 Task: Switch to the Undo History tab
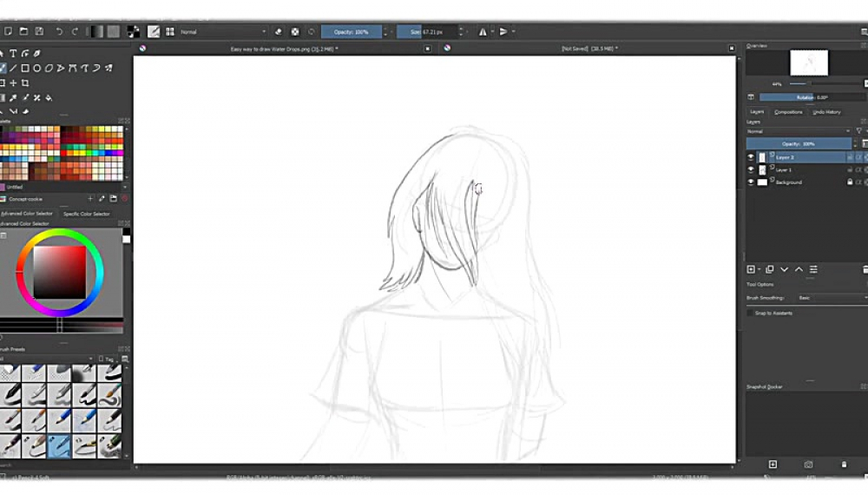[x=826, y=112]
